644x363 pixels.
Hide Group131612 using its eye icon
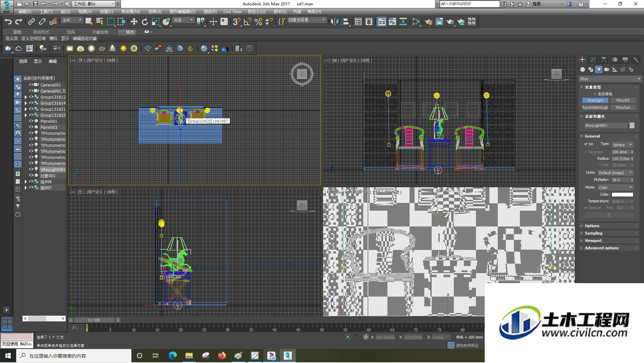click(x=31, y=97)
